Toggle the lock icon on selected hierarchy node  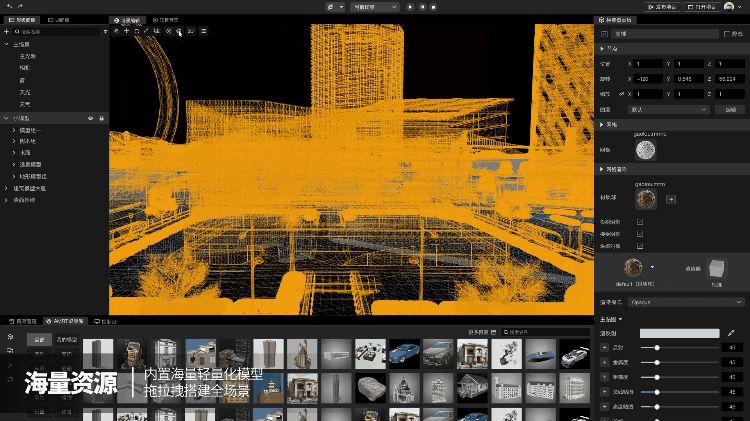click(101, 118)
